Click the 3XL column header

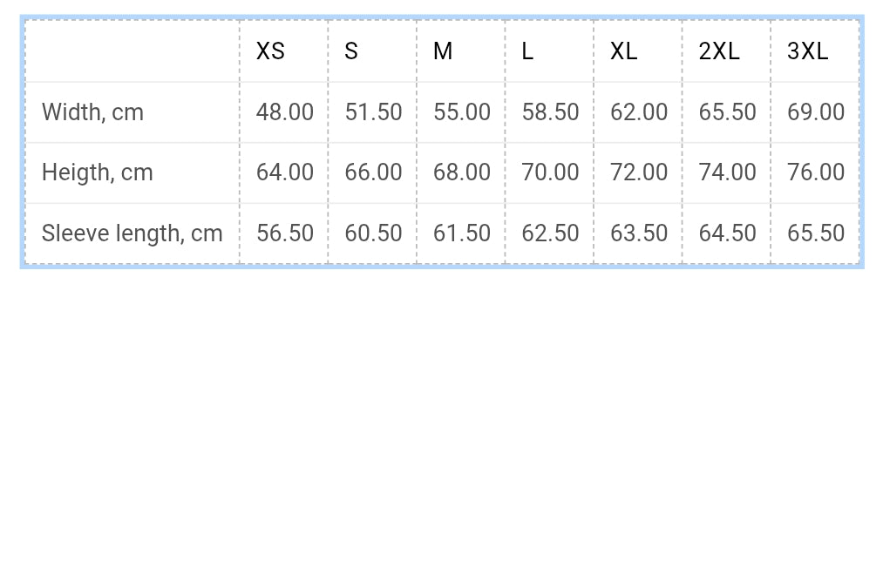tap(808, 51)
